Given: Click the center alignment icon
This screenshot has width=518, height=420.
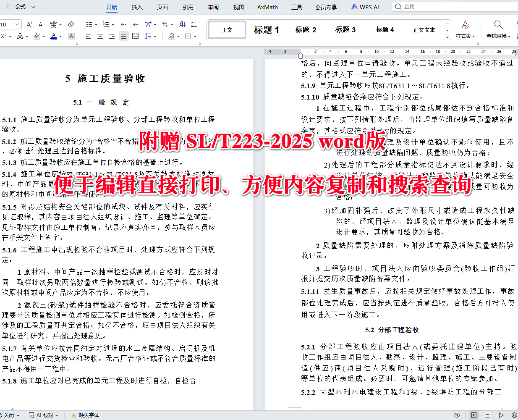Looking at the screenshot, I should [x=101, y=36].
